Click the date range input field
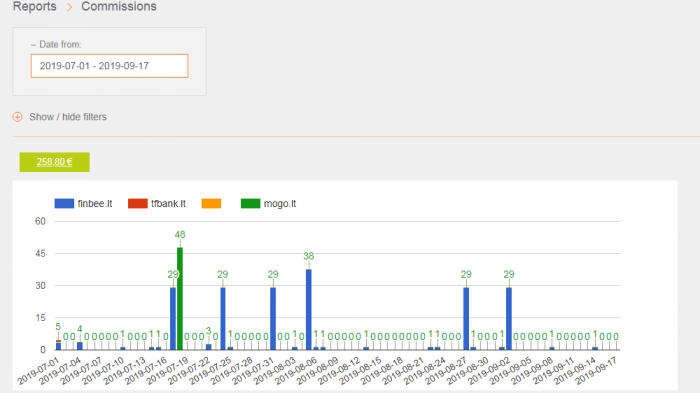The width and height of the screenshot is (700, 393). 109,66
